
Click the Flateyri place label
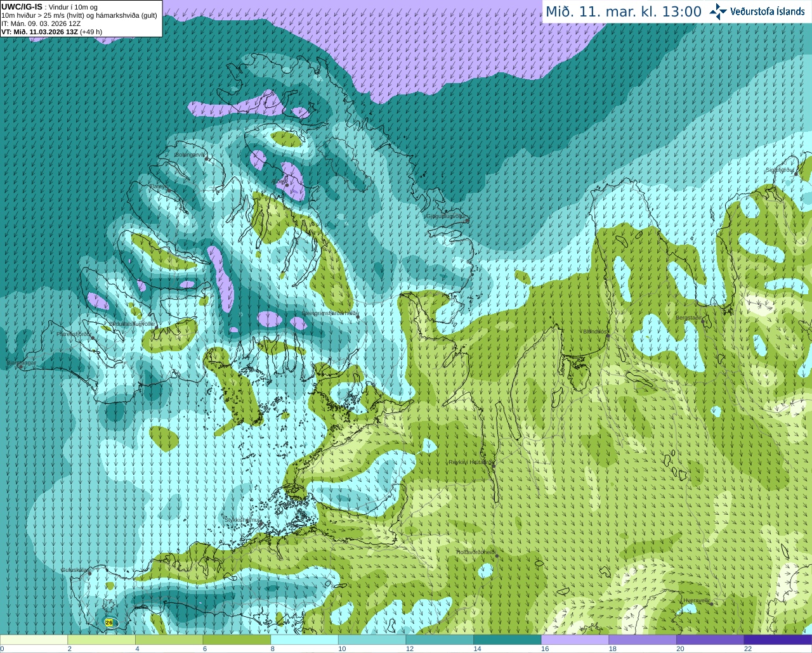[157, 186]
